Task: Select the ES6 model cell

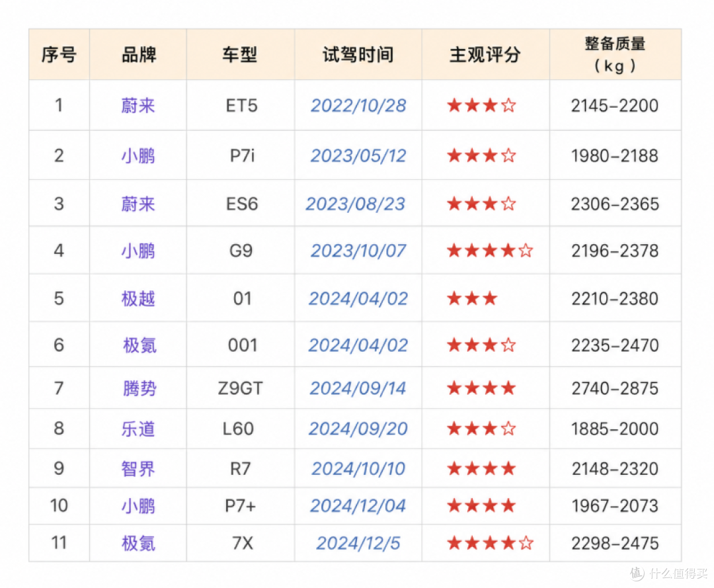Action: [x=242, y=204]
